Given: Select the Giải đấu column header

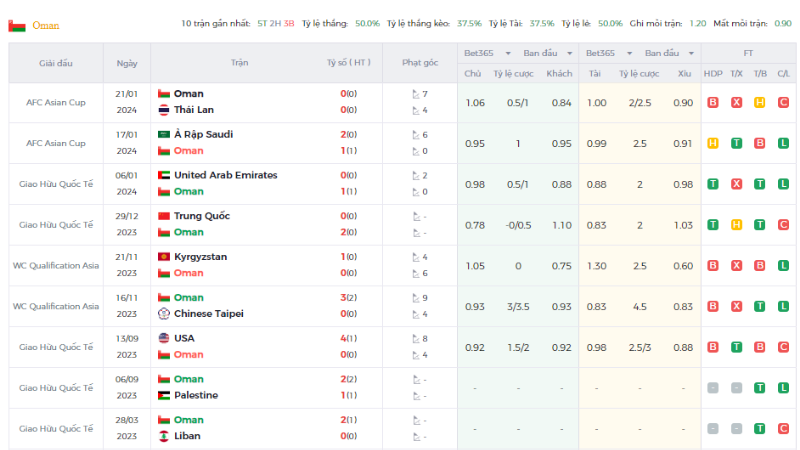Looking at the screenshot, I should pos(56,63).
